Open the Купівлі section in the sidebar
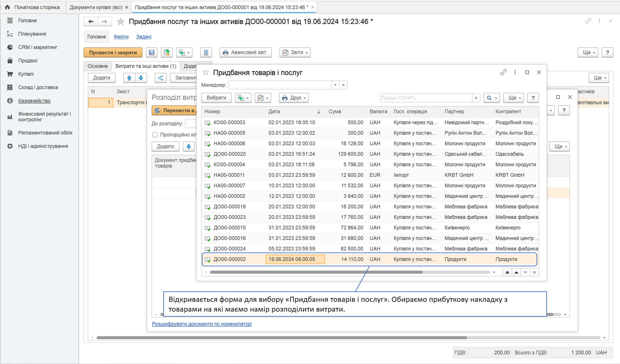Screen dimensions: 620x364 click(x=26, y=74)
